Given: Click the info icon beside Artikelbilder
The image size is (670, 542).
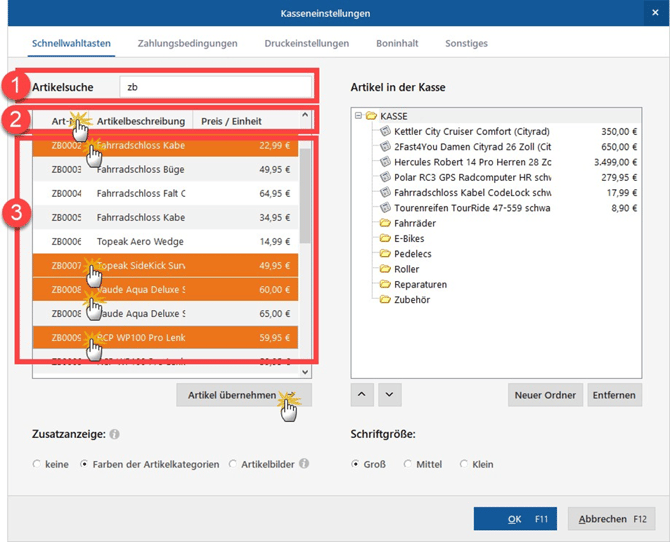Looking at the screenshot, I should (x=304, y=464).
